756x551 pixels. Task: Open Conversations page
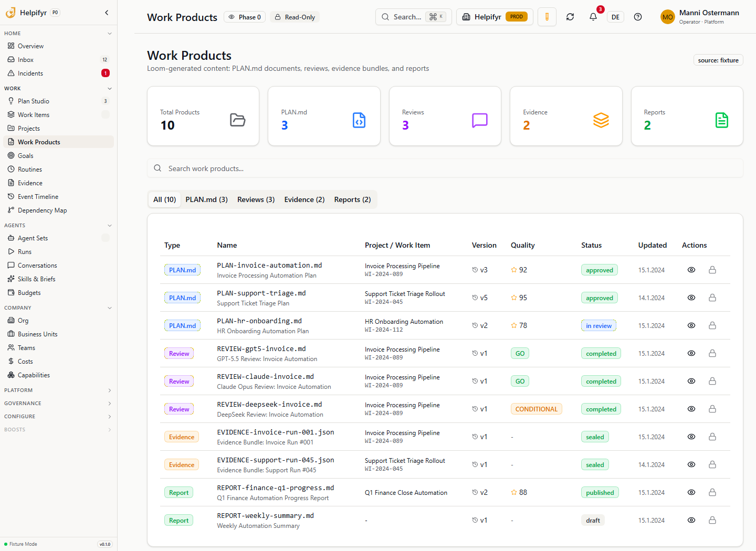[x=58, y=266]
